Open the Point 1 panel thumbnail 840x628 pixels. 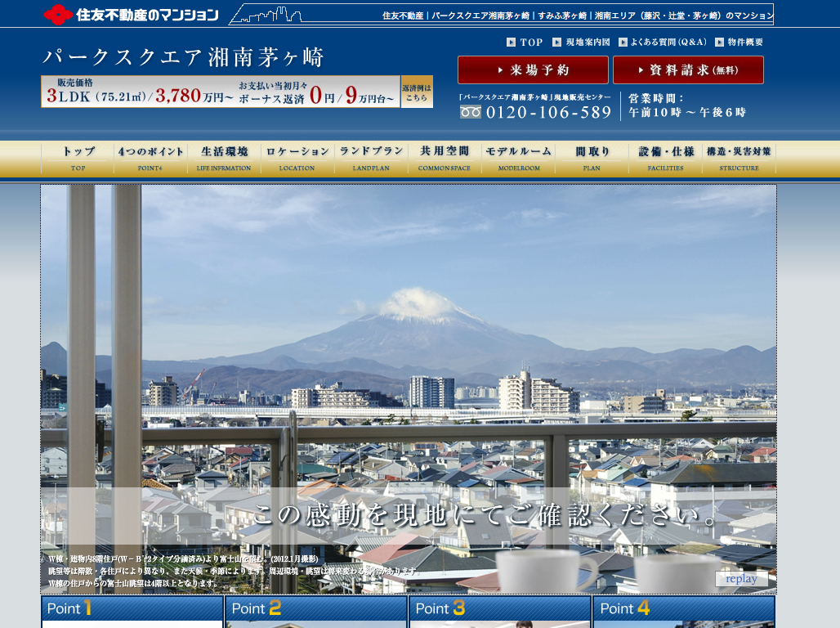132,612
